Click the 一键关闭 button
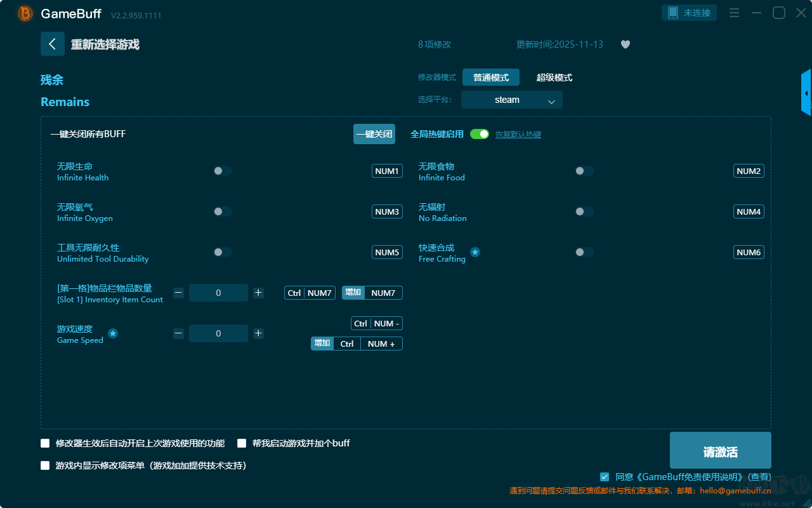 pyautogui.click(x=374, y=134)
